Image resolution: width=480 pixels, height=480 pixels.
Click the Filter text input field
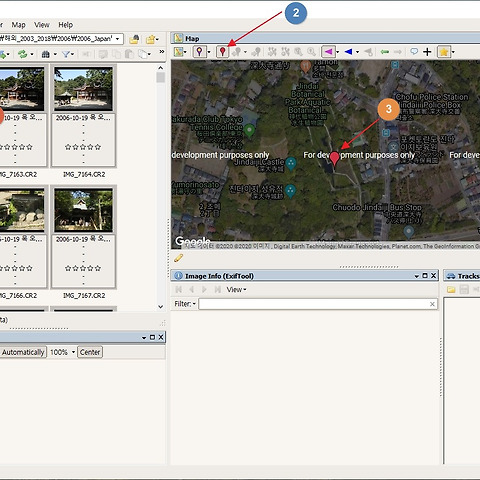click(x=318, y=304)
